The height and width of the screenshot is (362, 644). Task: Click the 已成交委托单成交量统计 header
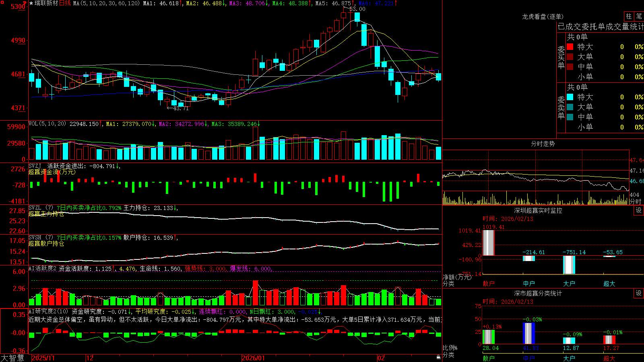click(x=601, y=27)
